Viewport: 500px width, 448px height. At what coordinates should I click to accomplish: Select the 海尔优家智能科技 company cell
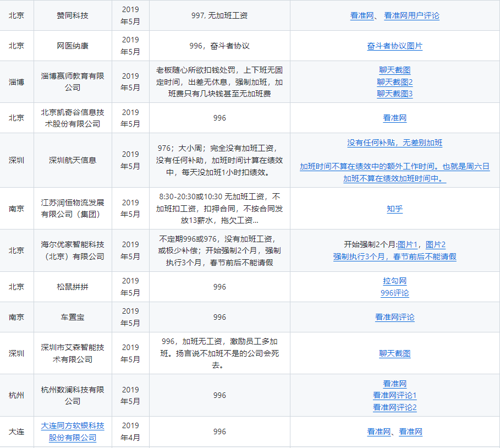tap(73, 250)
